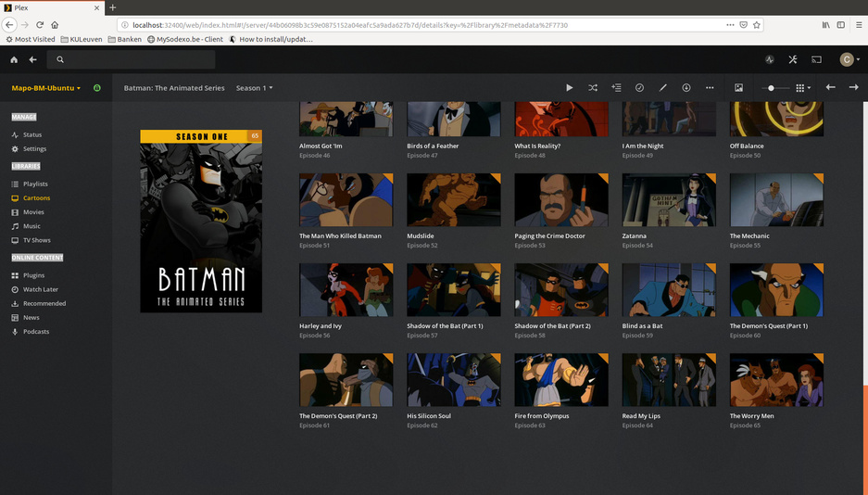The height and width of the screenshot is (495, 868).
Task: Open Plex settings tools icon
Action: pyautogui.click(x=793, y=60)
